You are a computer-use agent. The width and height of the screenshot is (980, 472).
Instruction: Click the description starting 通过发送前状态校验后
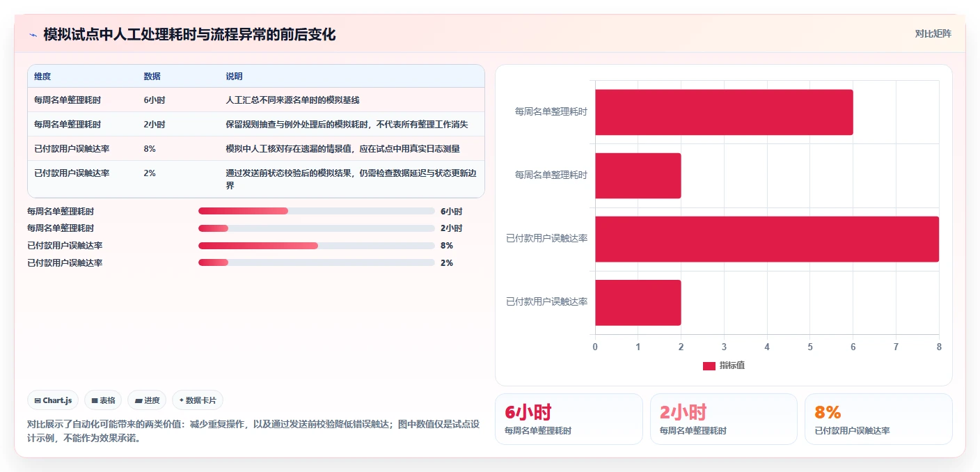tap(351, 180)
